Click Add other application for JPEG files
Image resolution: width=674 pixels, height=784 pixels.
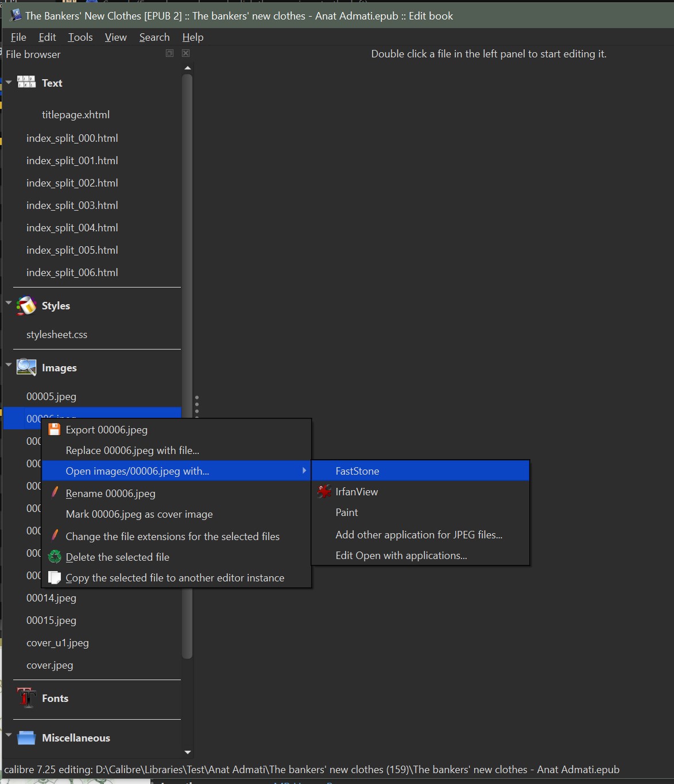[419, 534]
